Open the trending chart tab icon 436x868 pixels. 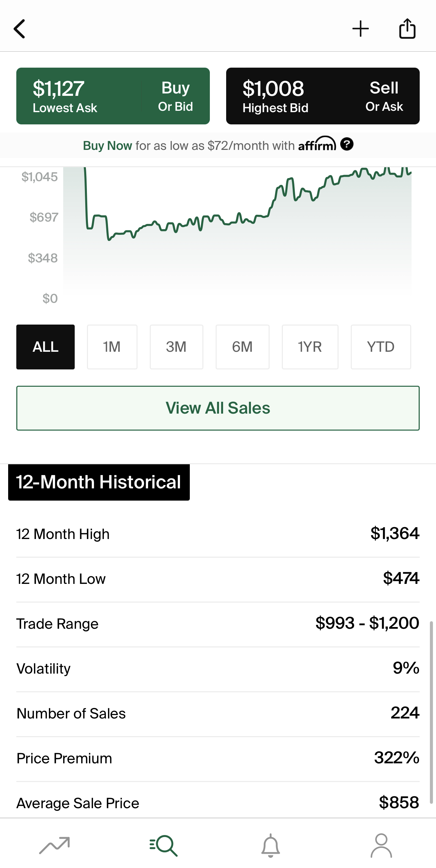click(x=54, y=845)
